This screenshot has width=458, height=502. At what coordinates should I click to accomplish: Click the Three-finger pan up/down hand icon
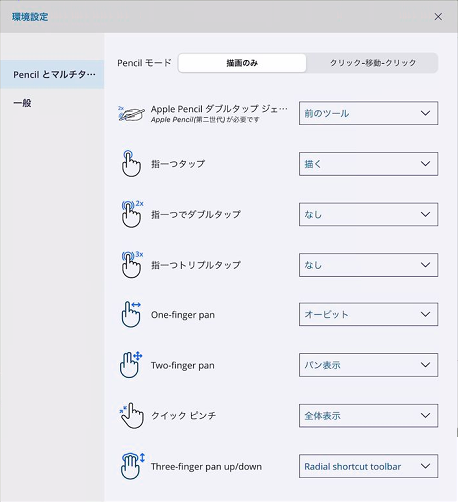click(132, 466)
